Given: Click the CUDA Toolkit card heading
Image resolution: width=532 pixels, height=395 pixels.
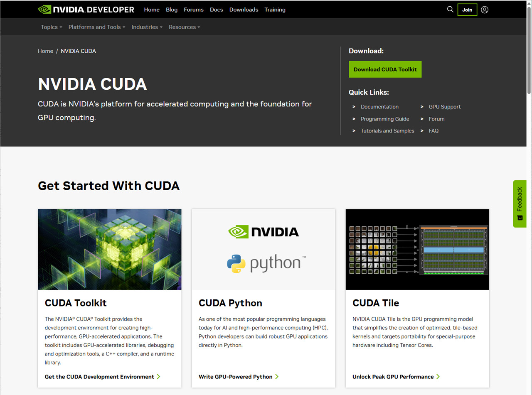Looking at the screenshot, I should pyautogui.click(x=76, y=303).
